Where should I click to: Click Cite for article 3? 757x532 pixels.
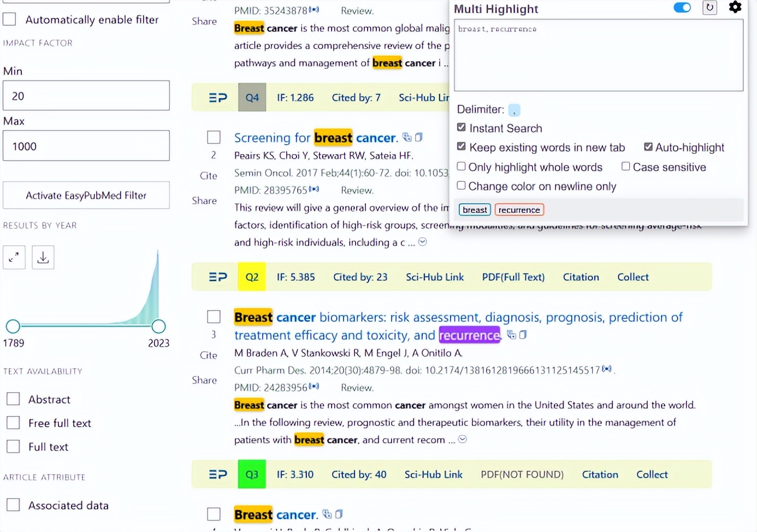click(209, 355)
